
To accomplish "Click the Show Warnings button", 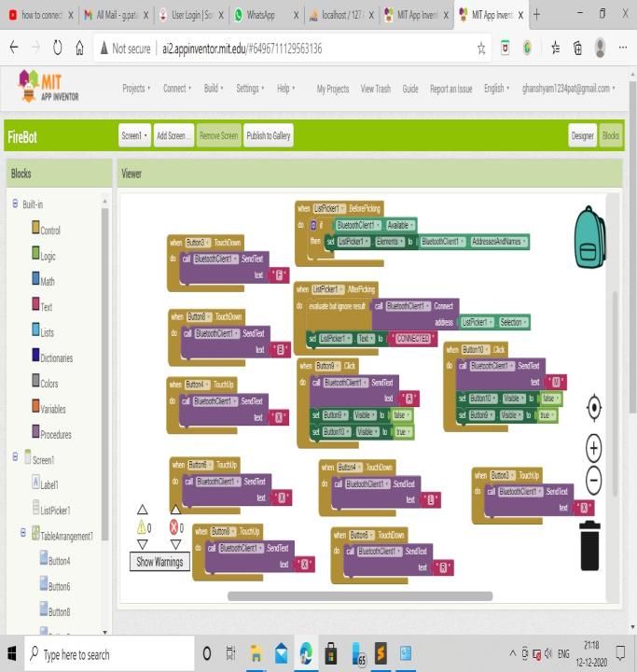I will pyautogui.click(x=159, y=562).
